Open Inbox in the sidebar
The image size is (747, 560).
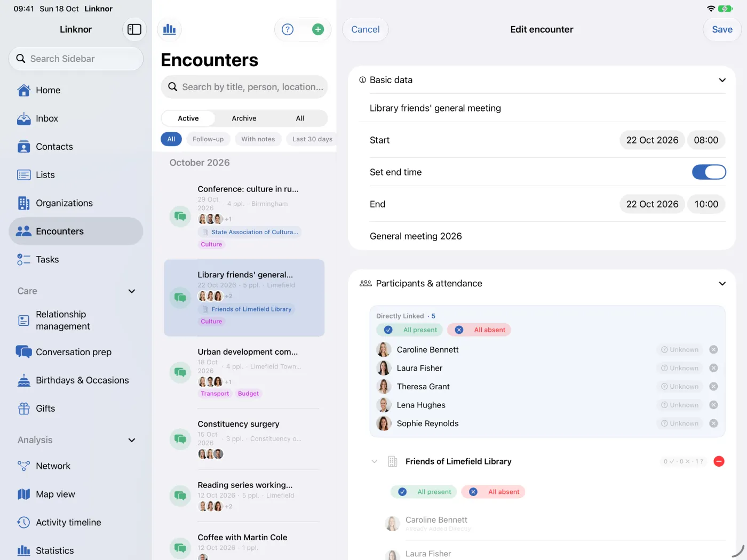[76, 118]
